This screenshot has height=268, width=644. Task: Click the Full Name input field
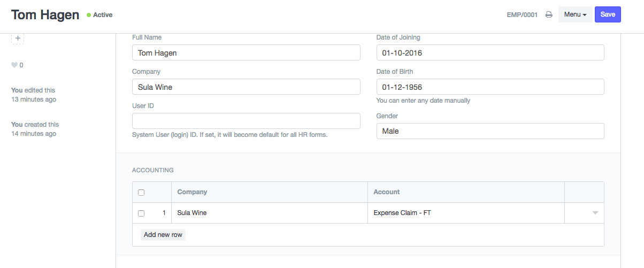246,52
